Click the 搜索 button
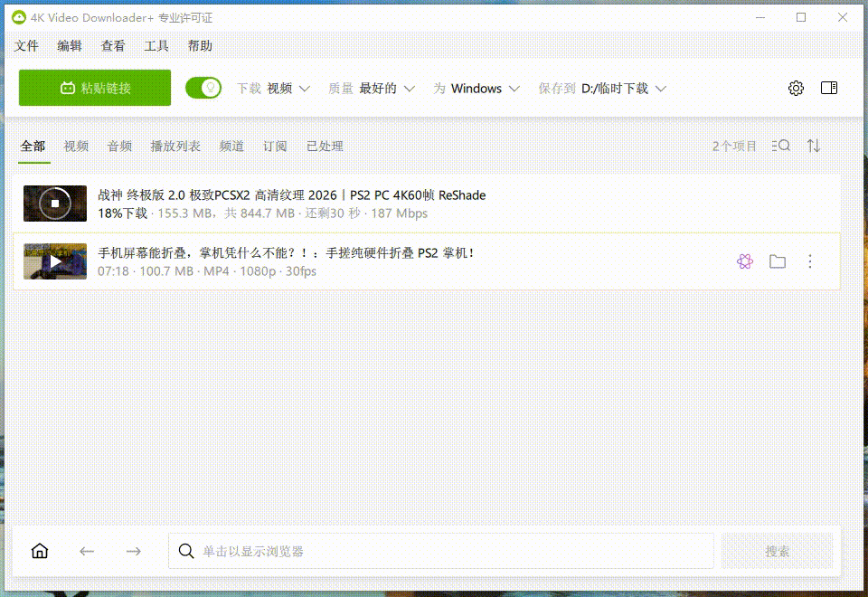 (x=778, y=551)
